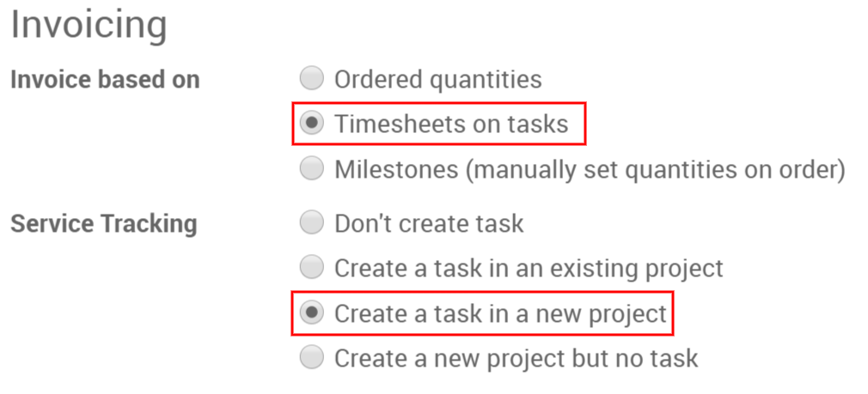Click 'Create a new project but no task' text
This screenshot has width=868, height=394.
click(516, 357)
